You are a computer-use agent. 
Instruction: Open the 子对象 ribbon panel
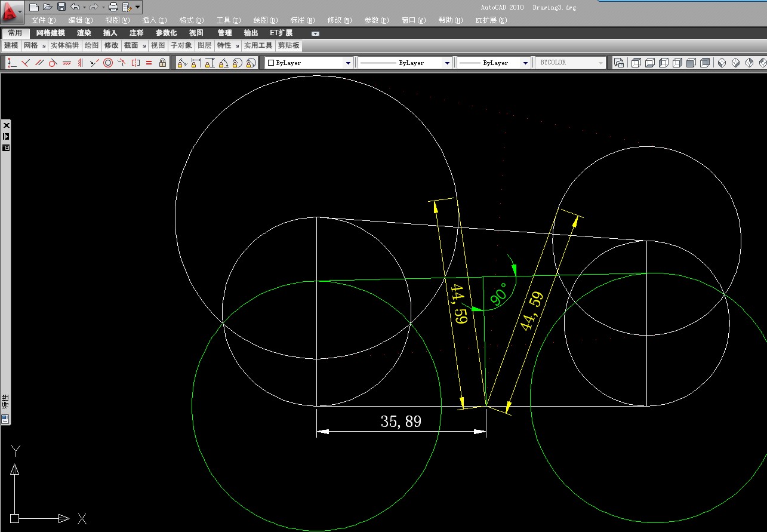[181, 45]
